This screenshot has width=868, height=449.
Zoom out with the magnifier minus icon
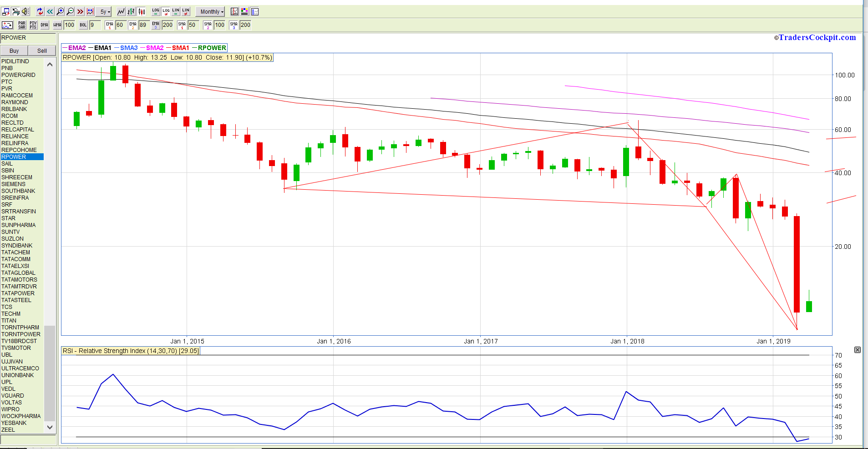click(70, 11)
